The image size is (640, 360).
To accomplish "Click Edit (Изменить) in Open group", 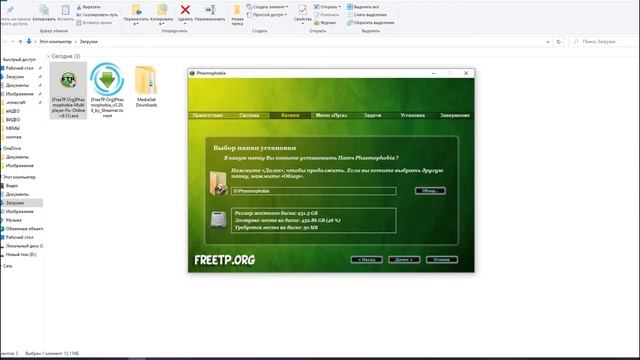I will (327, 15).
